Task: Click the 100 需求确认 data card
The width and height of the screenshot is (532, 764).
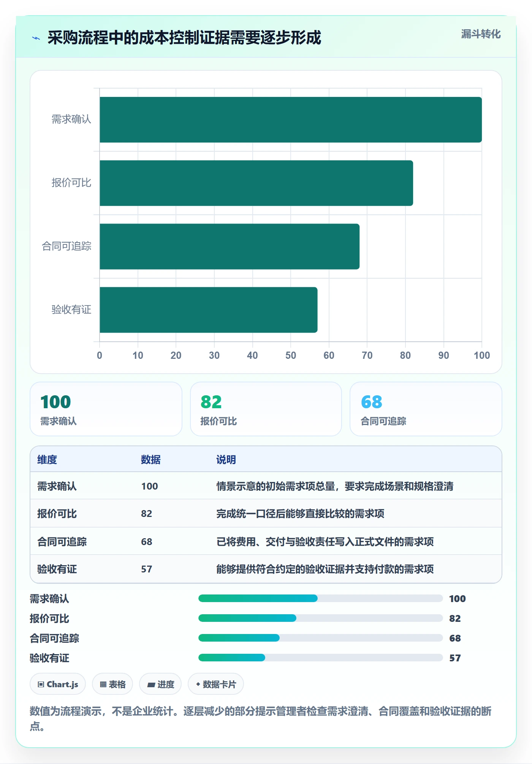Action: click(x=106, y=409)
